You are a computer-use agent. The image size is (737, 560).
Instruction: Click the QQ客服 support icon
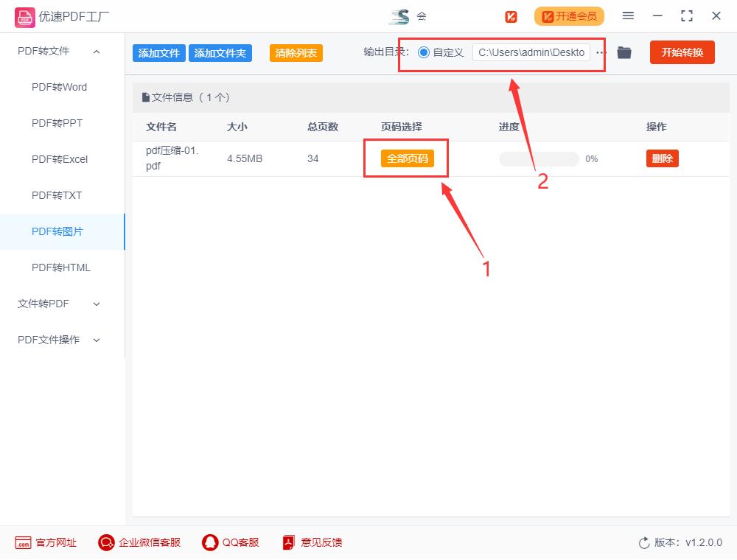(209, 542)
